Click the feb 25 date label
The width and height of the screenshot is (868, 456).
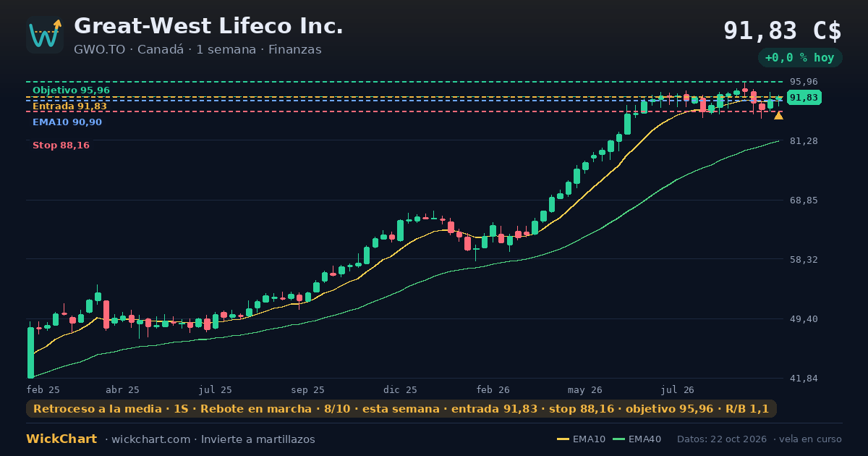(43, 389)
